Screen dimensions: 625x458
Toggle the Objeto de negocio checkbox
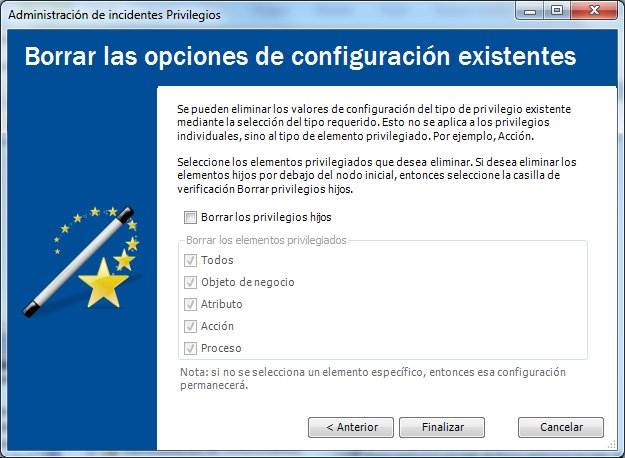[190, 282]
